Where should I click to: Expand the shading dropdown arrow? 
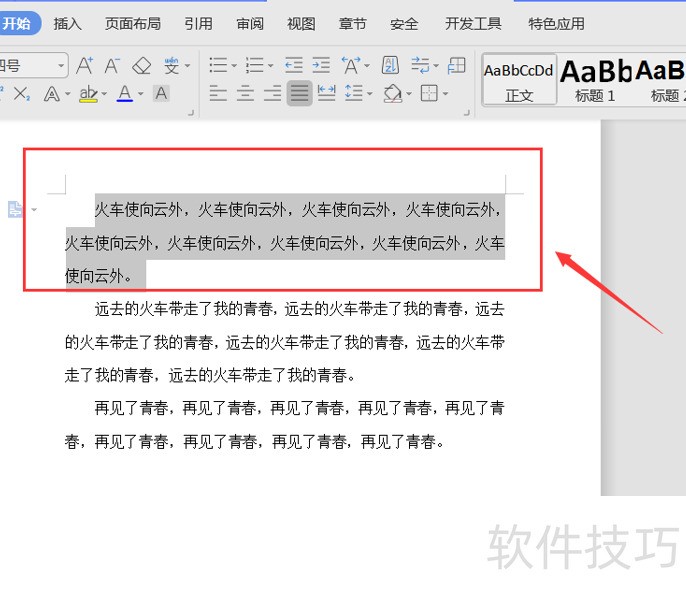point(409,94)
